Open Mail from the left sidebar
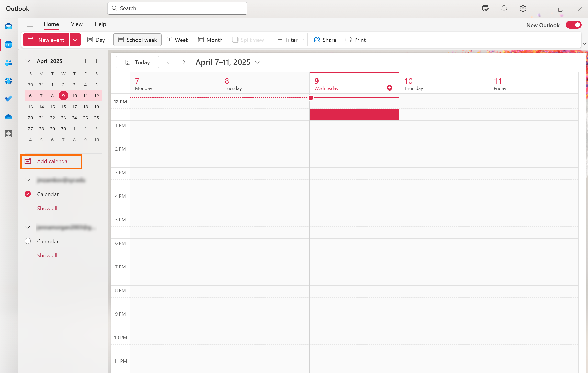The height and width of the screenshot is (373, 588). pyautogui.click(x=8, y=26)
